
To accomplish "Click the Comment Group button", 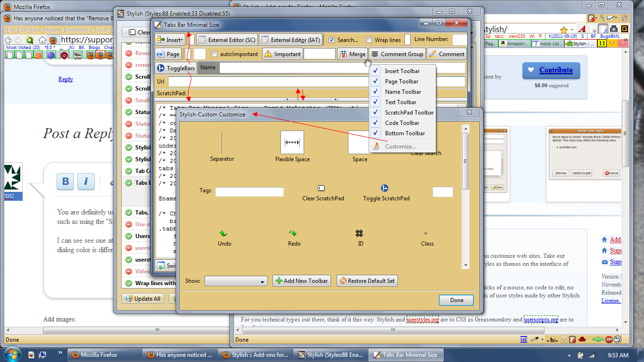I will [397, 54].
